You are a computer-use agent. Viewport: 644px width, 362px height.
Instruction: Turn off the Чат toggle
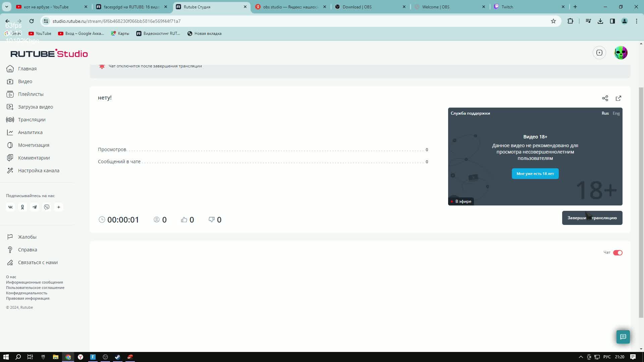click(618, 253)
